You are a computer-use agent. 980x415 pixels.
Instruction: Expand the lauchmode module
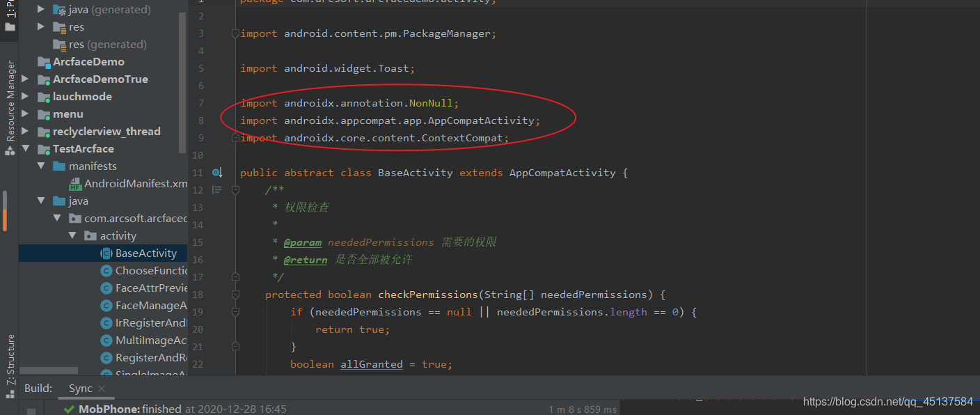coord(25,96)
